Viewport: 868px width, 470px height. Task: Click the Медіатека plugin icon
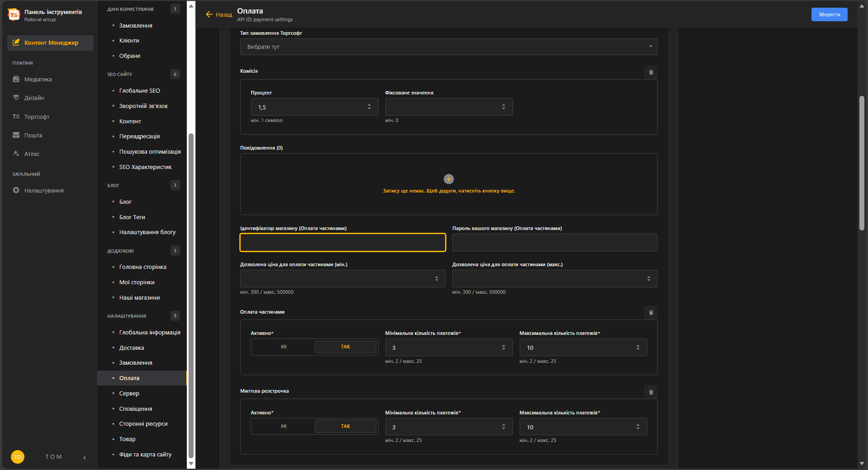coord(16,79)
